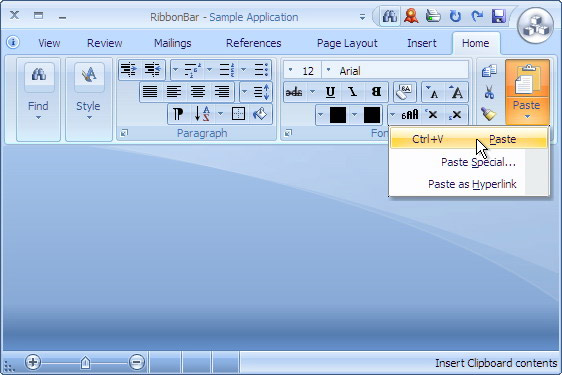Toggle Underline formatting
This screenshot has width=562, height=375.
[x=330, y=92]
